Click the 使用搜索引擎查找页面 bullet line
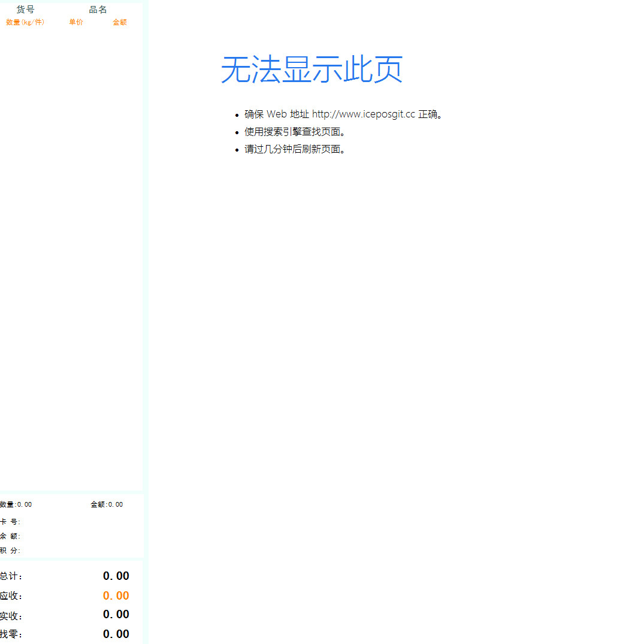Viewport: 644px width, 644px height. point(295,132)
